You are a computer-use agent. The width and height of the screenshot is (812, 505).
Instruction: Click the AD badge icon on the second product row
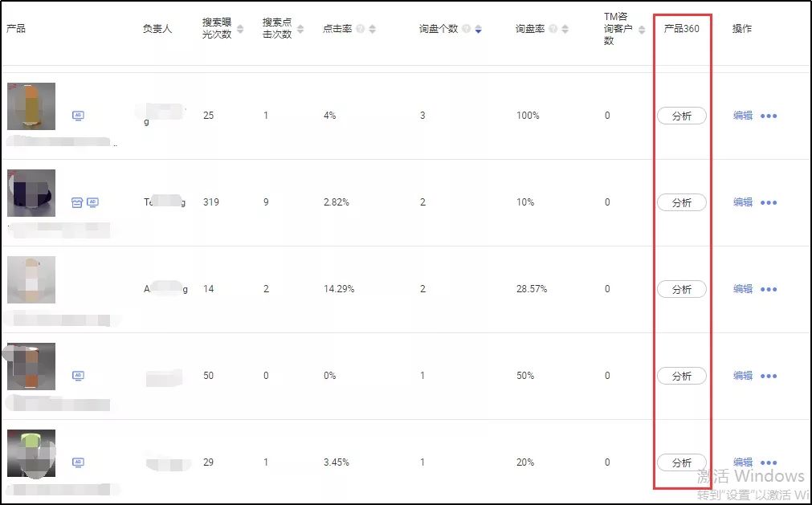[x=92, y=202]
